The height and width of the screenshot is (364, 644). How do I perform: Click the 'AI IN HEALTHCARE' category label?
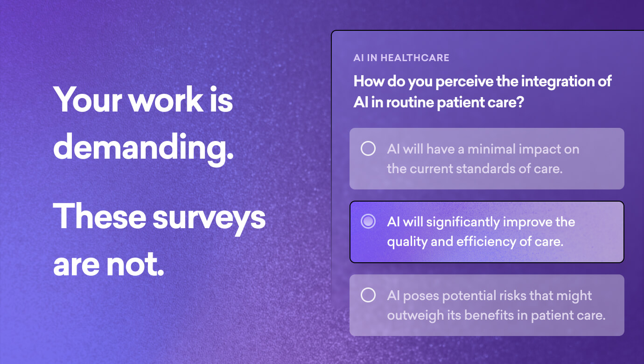click(x=401, y=58)
